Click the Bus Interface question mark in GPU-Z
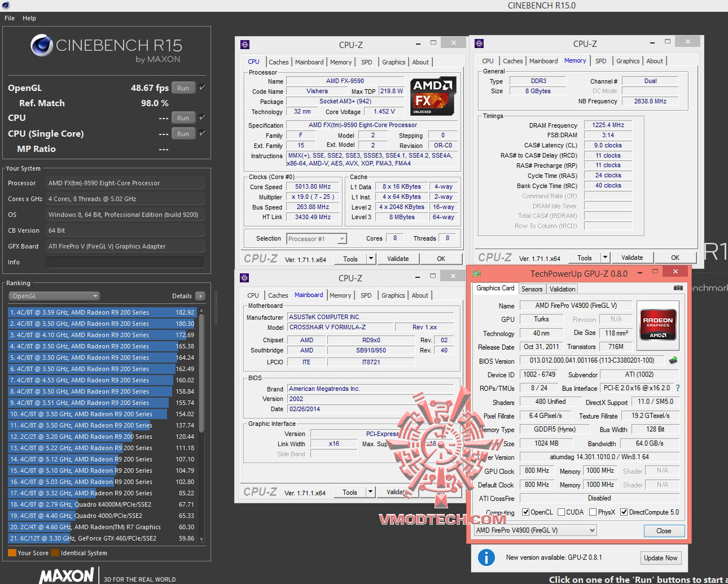Viewport: 728px width, 584px height. (x=678, y=388)
